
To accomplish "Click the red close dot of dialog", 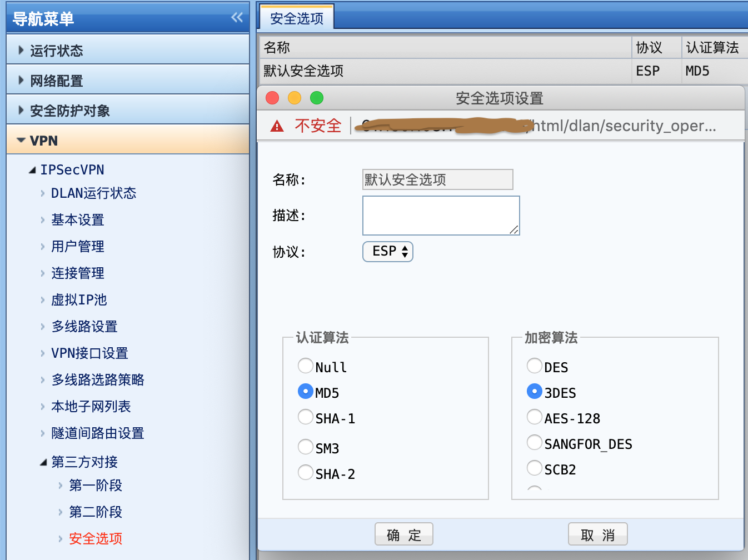I will point(272,98).
